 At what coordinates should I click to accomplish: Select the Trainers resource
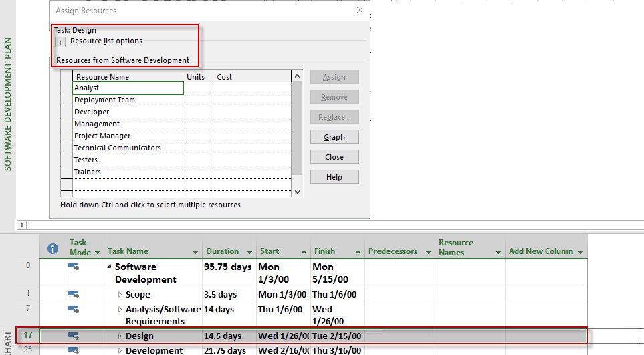128,172
